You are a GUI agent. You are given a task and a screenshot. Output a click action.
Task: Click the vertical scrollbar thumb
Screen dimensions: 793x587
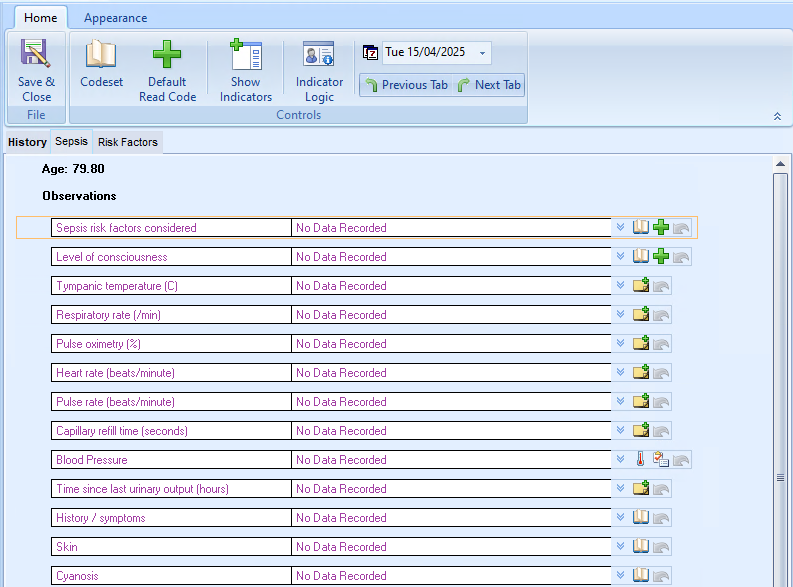pos(780,379)
